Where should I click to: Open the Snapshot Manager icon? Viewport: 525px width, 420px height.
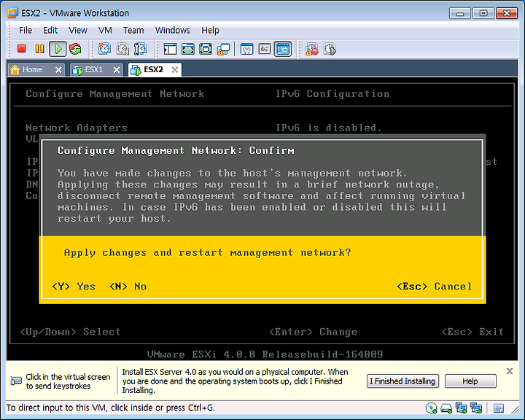[x=140, y=50]
